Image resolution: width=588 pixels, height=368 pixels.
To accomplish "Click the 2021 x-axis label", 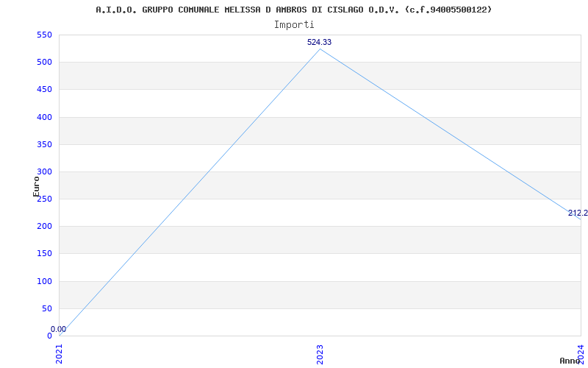I will pos(60,354).
